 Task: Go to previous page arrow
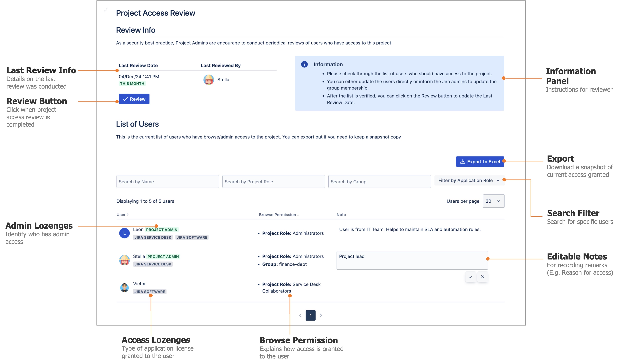[x=300, y=315]
